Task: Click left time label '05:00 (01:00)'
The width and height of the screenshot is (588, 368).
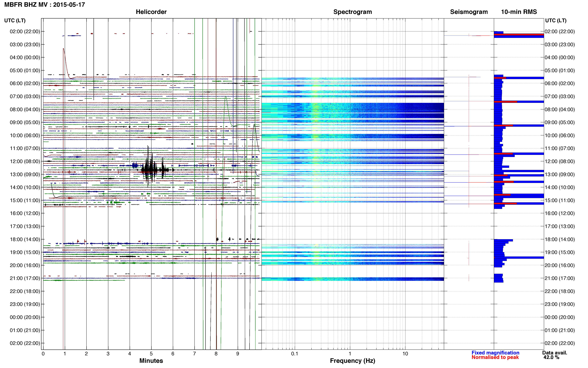Action: coord(25,70)
